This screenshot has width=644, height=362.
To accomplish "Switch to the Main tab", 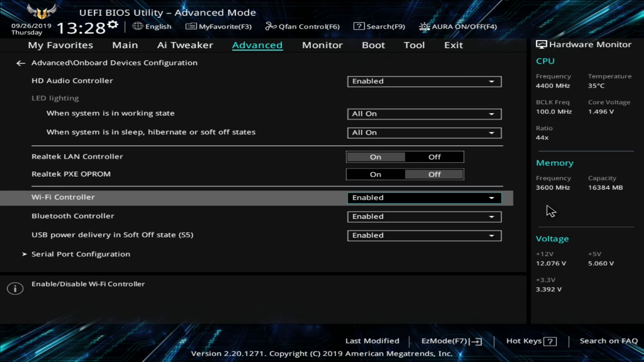I will pos(125,45).
